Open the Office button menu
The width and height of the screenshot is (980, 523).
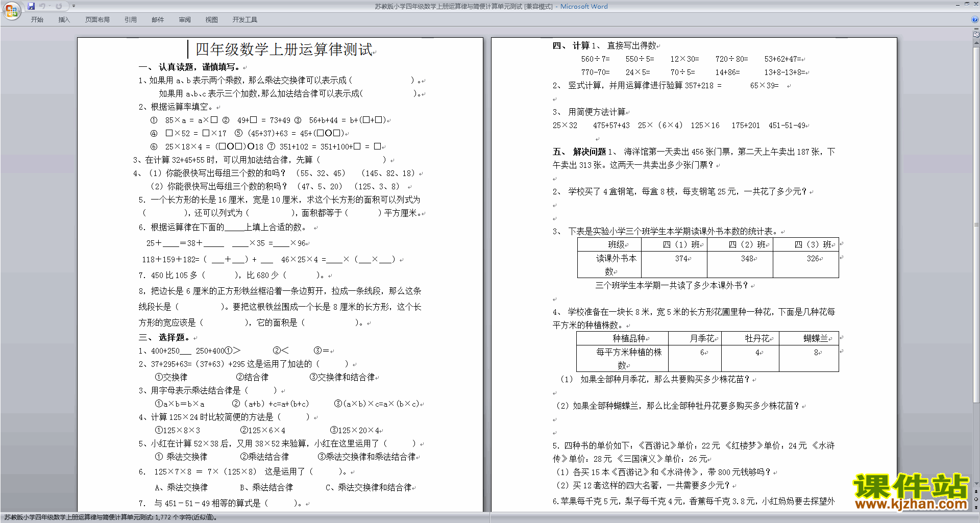(x=11, y=10)
